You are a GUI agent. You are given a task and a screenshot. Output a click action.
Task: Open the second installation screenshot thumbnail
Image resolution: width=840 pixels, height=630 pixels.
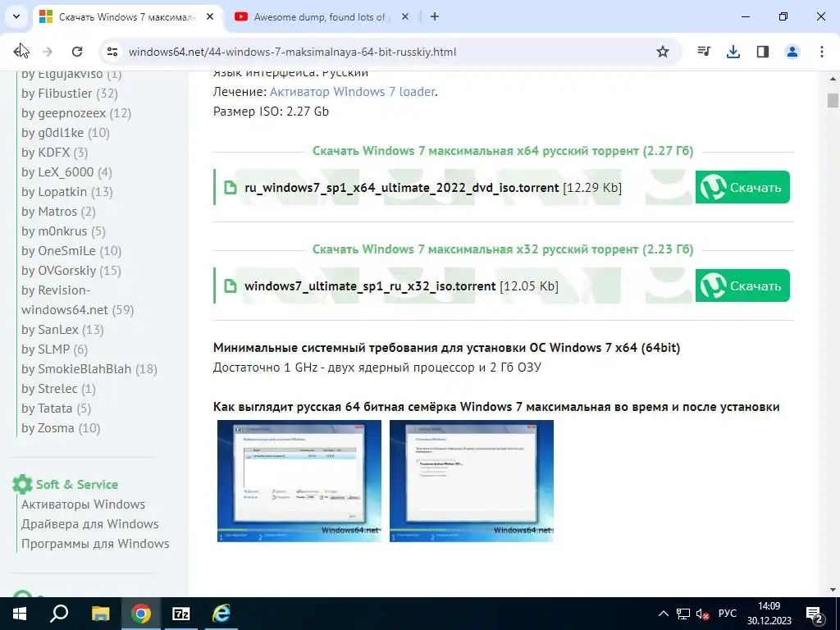pyautogui.click(x=472, y=481)
